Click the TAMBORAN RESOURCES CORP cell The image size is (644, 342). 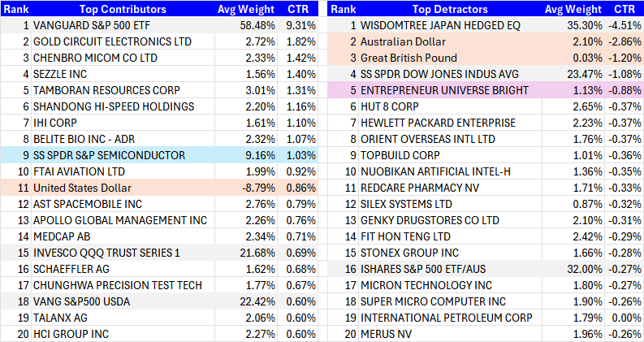(106, 90)
